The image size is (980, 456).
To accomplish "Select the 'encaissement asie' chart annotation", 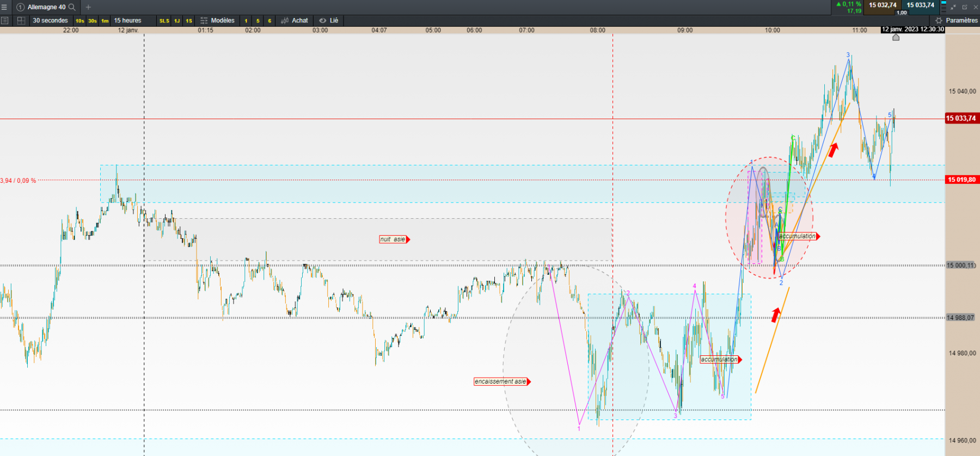I will (502, 381).
